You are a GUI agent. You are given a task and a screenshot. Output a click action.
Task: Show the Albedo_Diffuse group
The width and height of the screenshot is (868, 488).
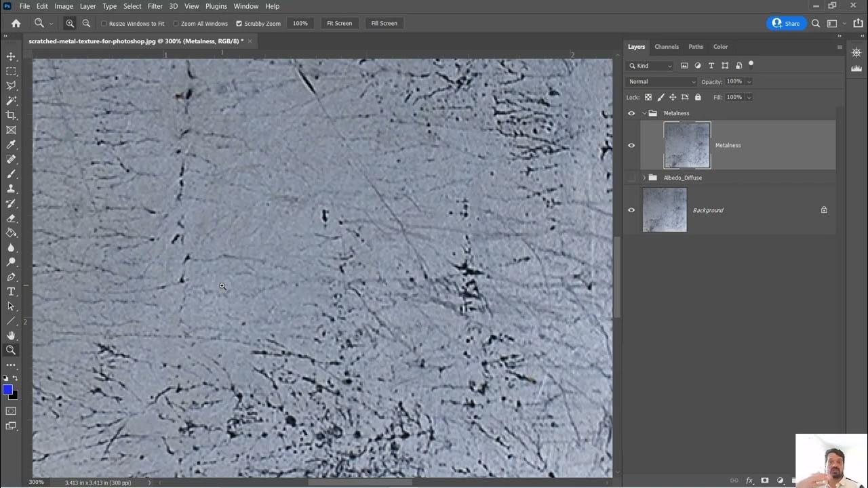pyautogui.click(x=631, y=178)
